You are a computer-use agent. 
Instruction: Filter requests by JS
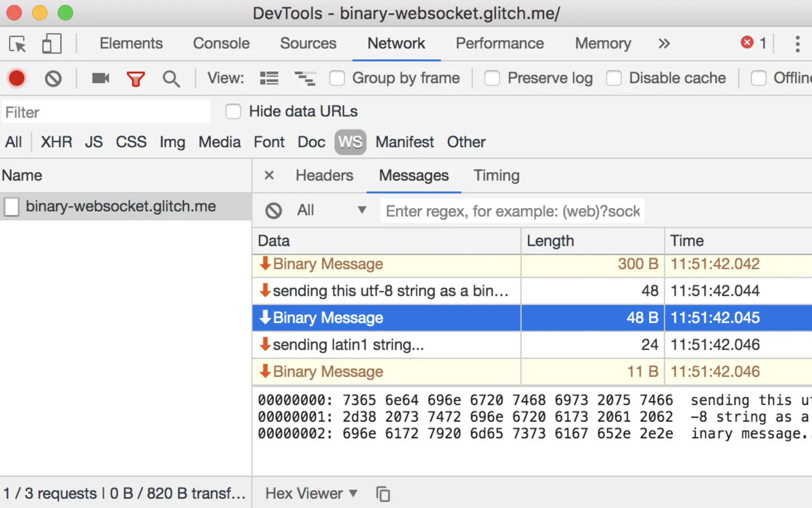pos(93,142)
